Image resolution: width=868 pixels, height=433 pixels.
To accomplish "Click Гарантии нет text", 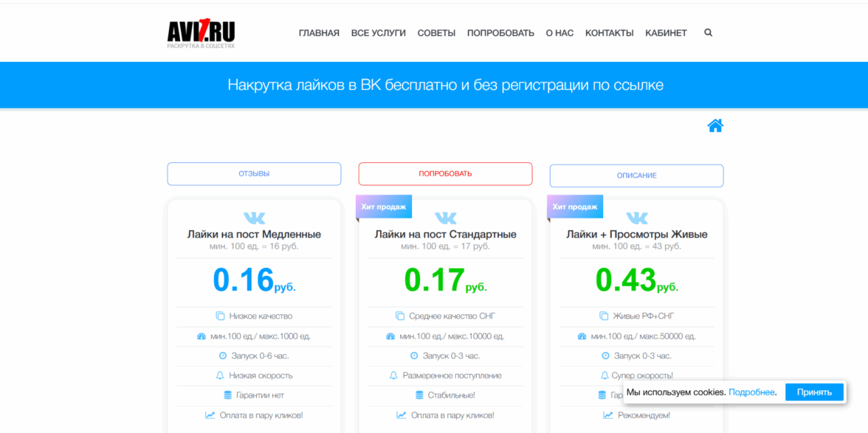I will (260, 395).
